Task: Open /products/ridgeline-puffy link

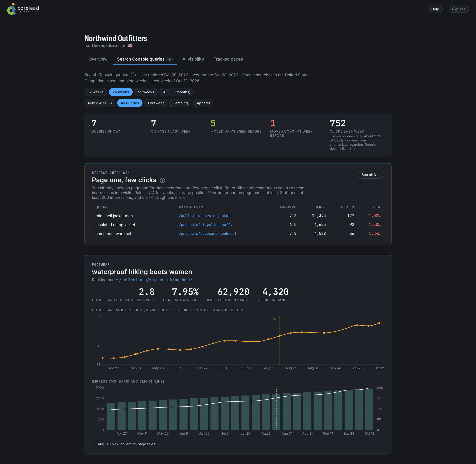Action: (205, 225)
